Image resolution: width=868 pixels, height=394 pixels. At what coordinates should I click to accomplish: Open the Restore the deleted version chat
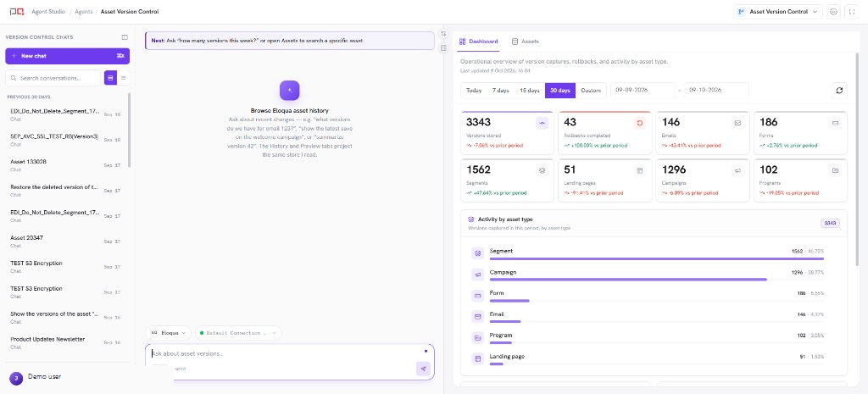[66, 191]
